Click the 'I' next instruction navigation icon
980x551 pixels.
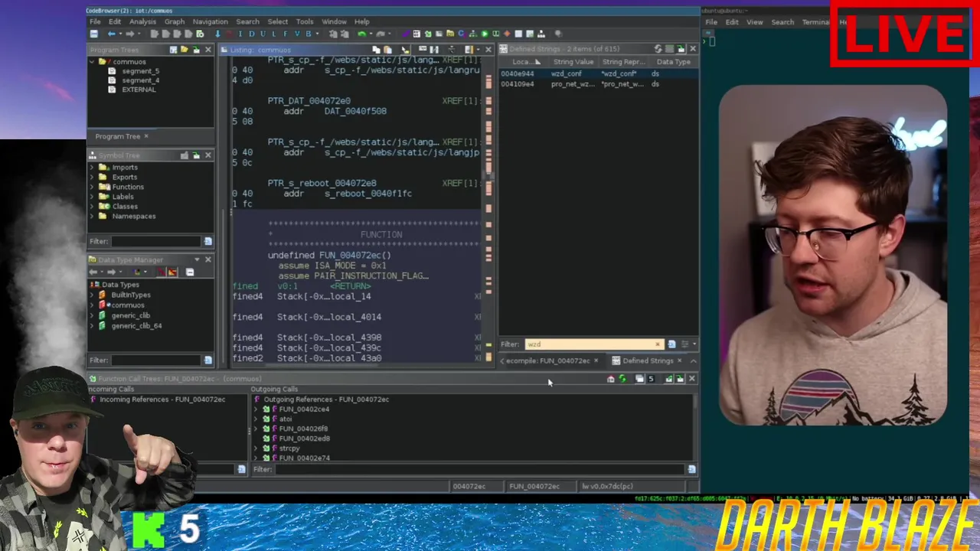pos(240,34)
